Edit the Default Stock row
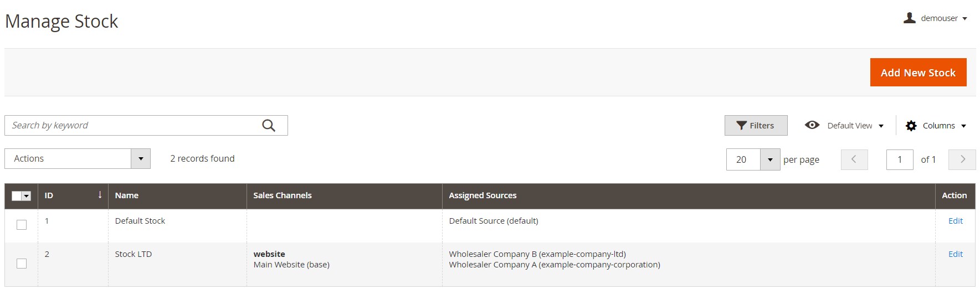 tap(956, 221)
